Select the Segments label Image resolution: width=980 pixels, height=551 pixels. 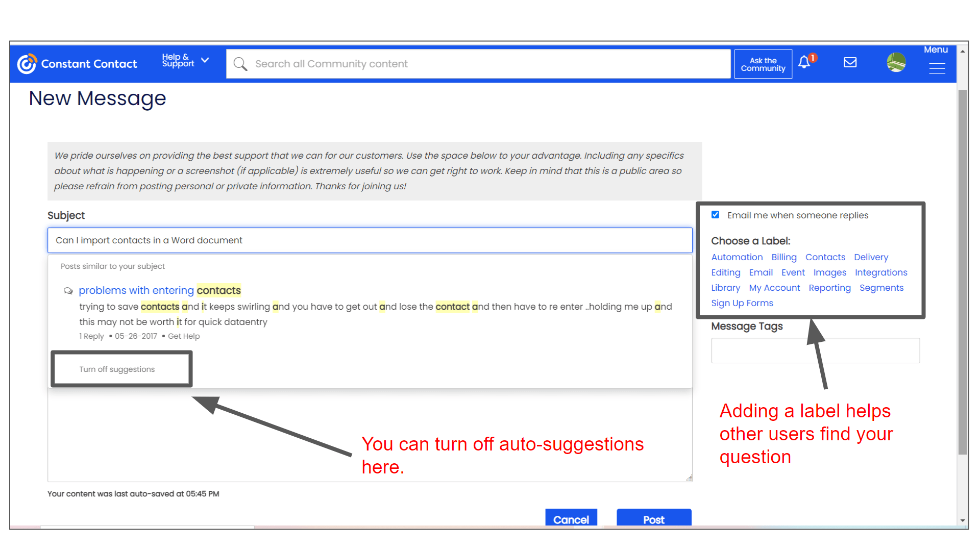point(881,288)
